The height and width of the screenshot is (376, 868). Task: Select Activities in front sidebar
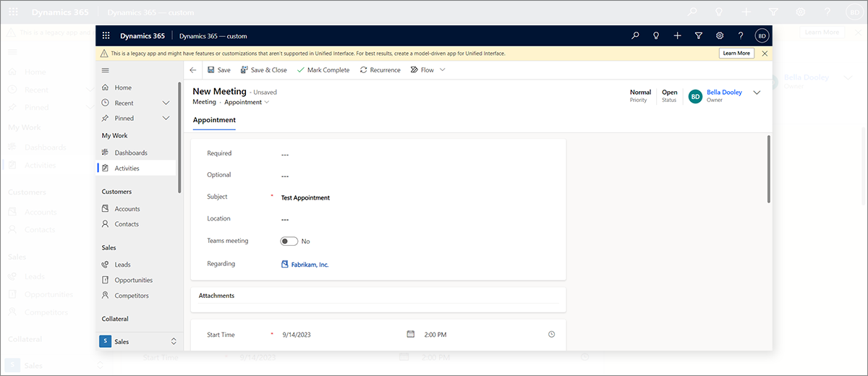coord(136,168)
